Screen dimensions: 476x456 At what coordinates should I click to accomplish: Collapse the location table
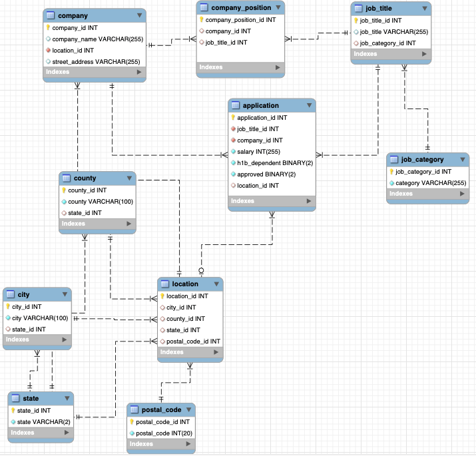pos(216,284)
